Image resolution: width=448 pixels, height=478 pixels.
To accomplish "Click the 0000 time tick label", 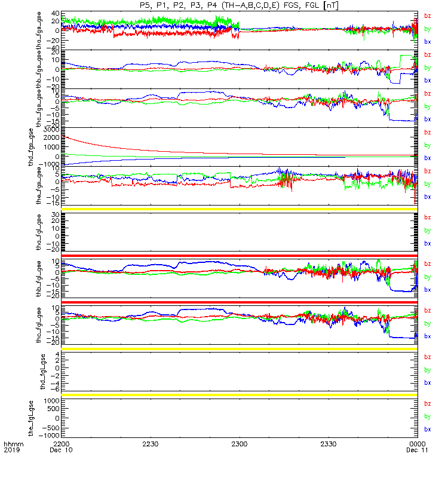I will (417, 444).
